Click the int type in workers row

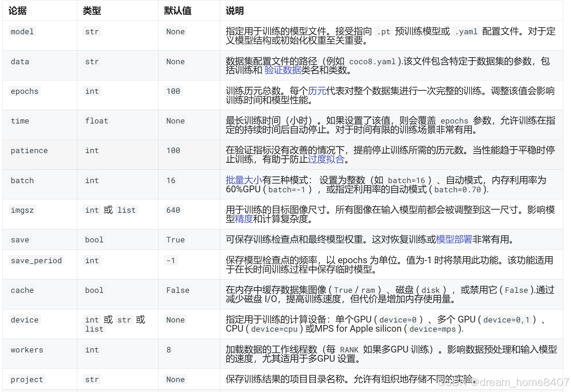click(x=92, y=350)
